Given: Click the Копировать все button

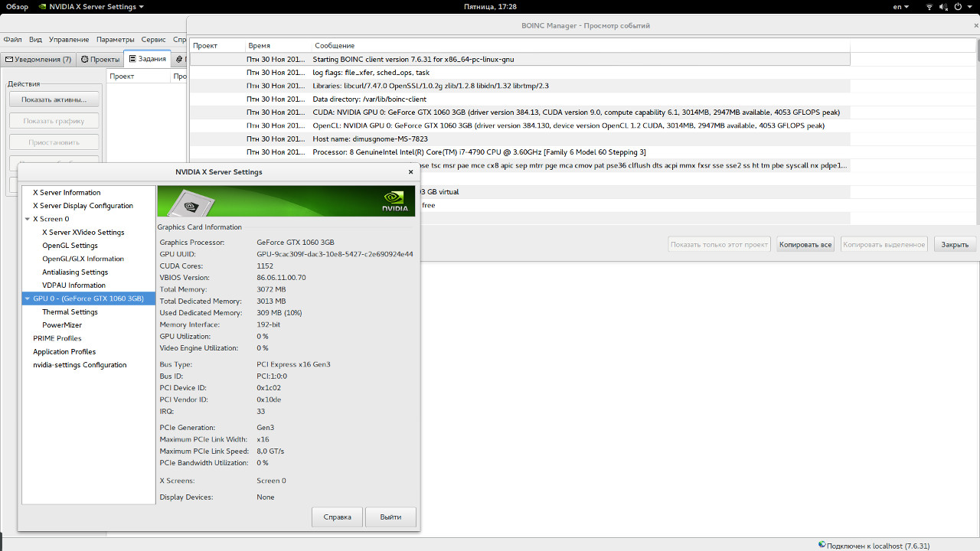Looking at the screenshot, I should click(x=805, y=245).
